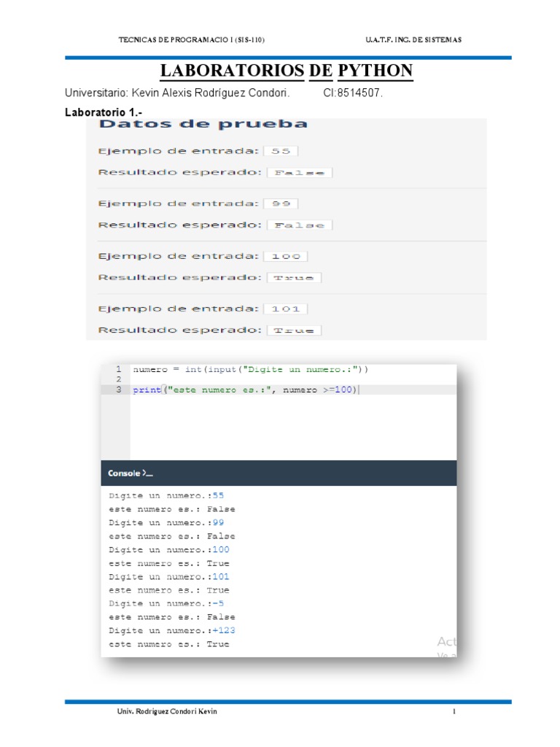Click line number 2 in the editor gutter

[119, 379]
